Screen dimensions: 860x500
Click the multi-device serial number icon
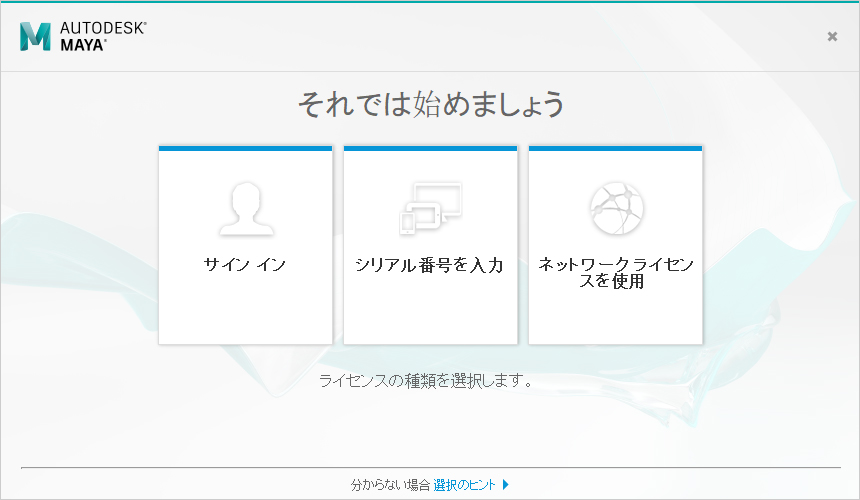[430, 208]
